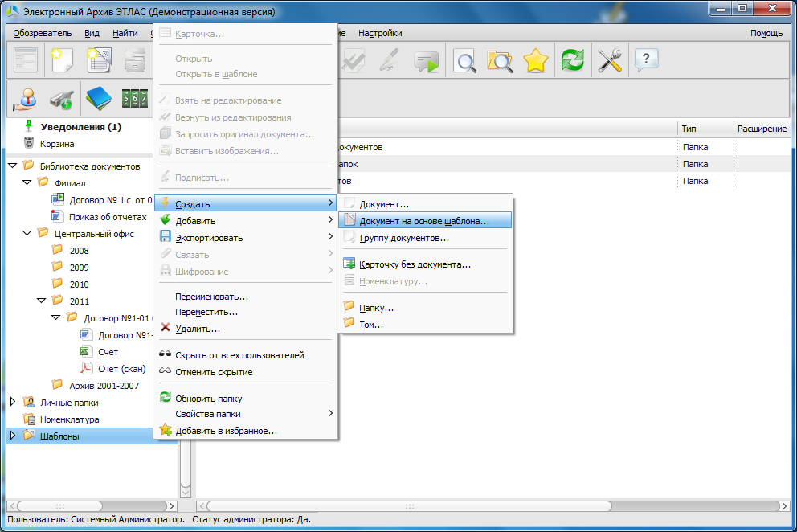The width and height of the screenshot is (797, 532).
Task: Click the user contact icon in second toolbar
Action: 25,99
